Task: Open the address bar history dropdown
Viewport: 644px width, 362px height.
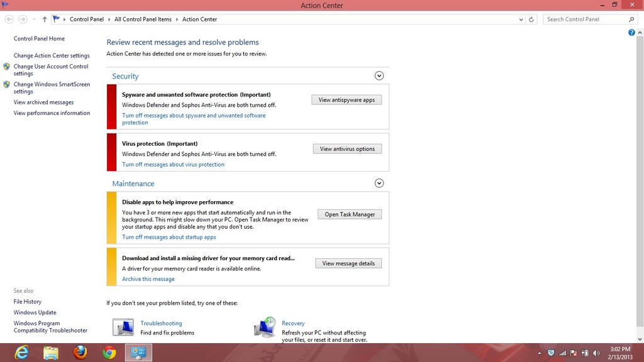Action: click(x=521, y=19)
